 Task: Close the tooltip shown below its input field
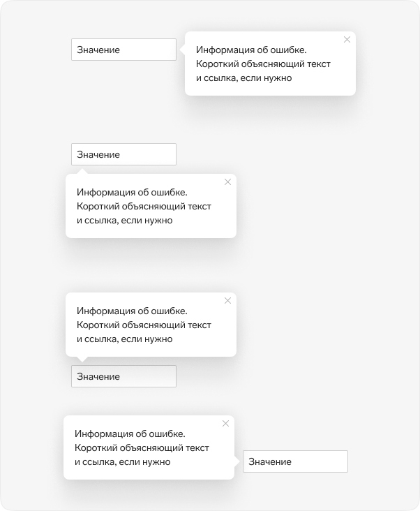pyautogui.click(x=227, y=182)
